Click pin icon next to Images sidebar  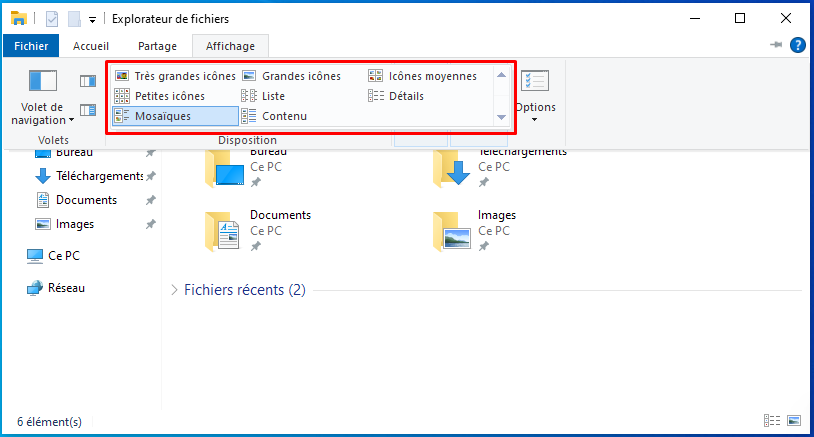[151, 224]
